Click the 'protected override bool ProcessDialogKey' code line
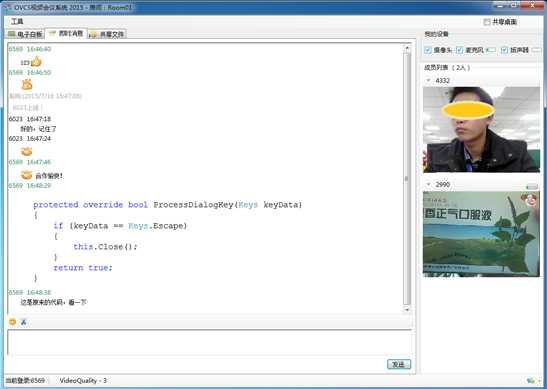Viewport: 547px width, 389px height. tap(167, 205)
